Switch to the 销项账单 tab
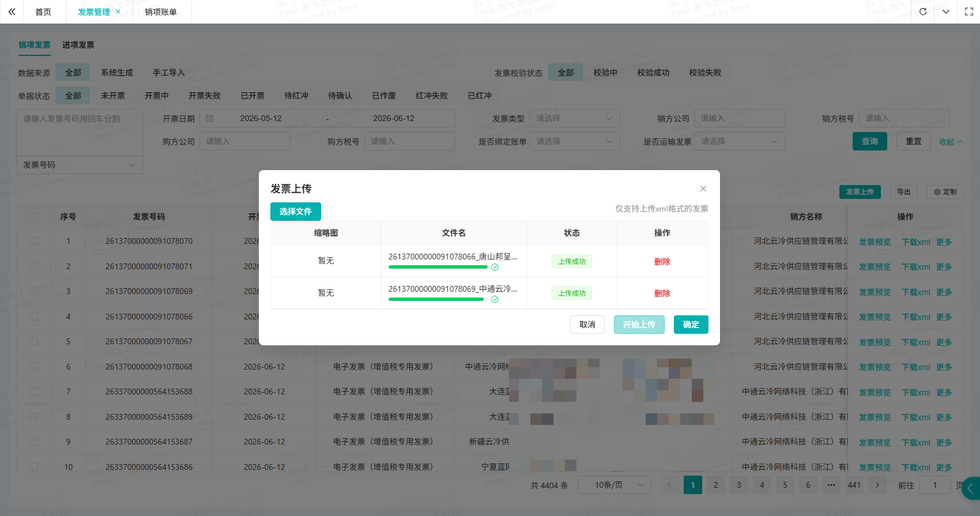Screen dimensions: 980x516 [161, 12]
